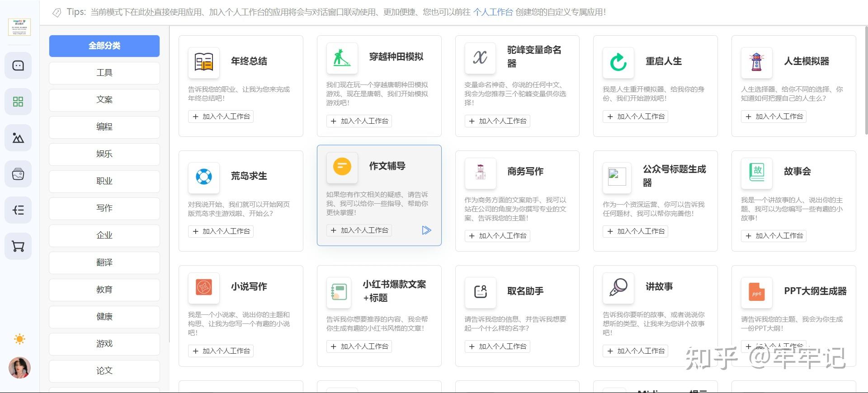868x393 pixels.
Task: Open the chat icon in left sidebar
Action: (18, 66)
